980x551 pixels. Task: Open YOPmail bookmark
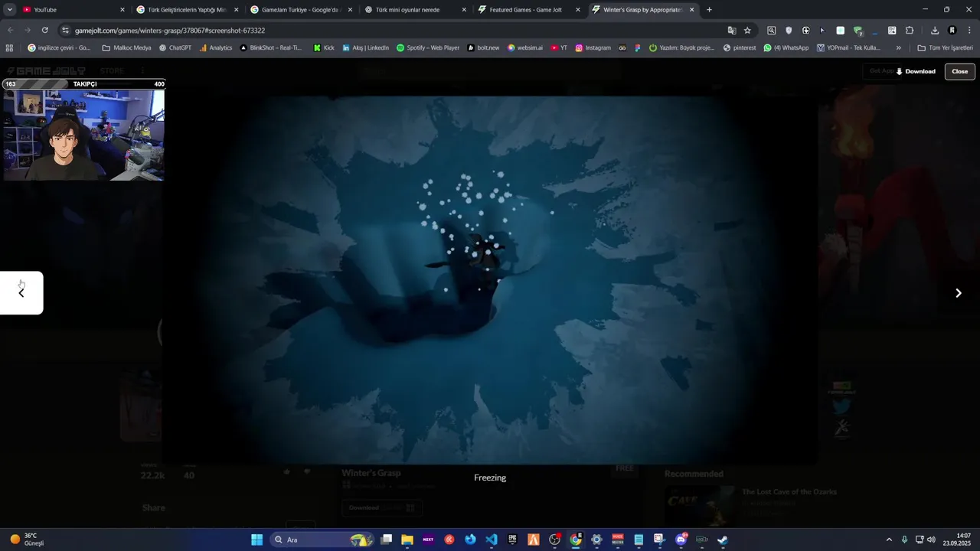click(x=849, y=47)
